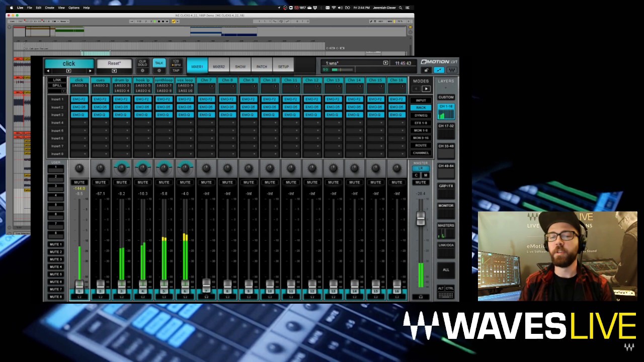The height and width of the screenshot is (362, 644).
Task: Open Spotlight search in macOS menu bar
Action: (400, 8)
